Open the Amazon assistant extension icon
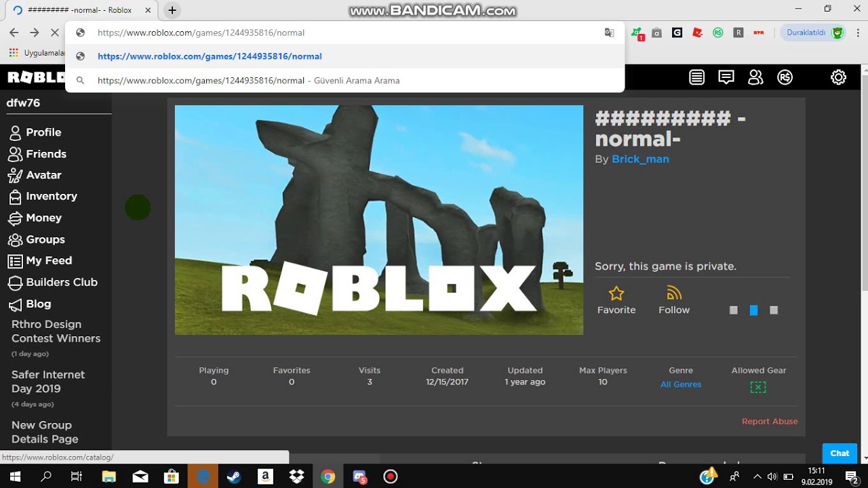 (x=656, y=33)
